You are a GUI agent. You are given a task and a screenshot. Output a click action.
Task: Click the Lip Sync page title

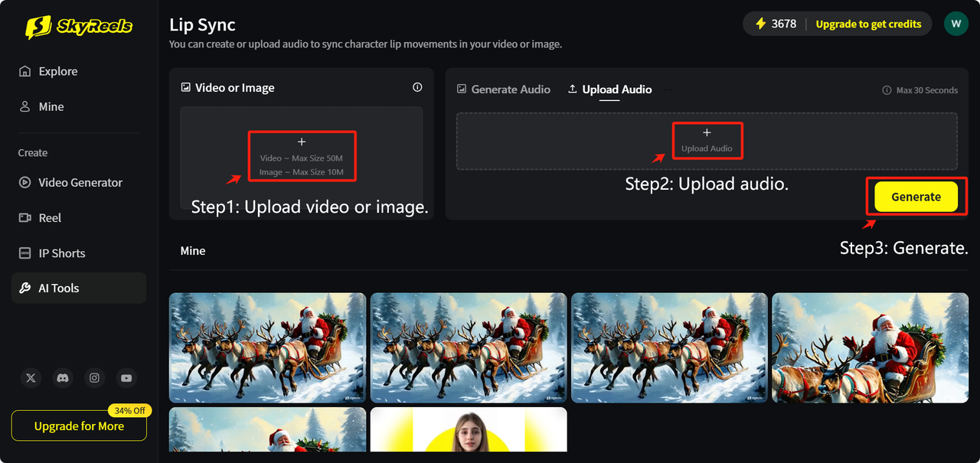[x=203, y=24]
